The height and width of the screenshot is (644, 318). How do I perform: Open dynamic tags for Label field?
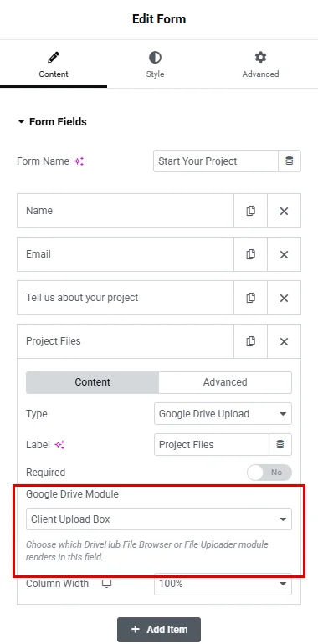point(280,445)
